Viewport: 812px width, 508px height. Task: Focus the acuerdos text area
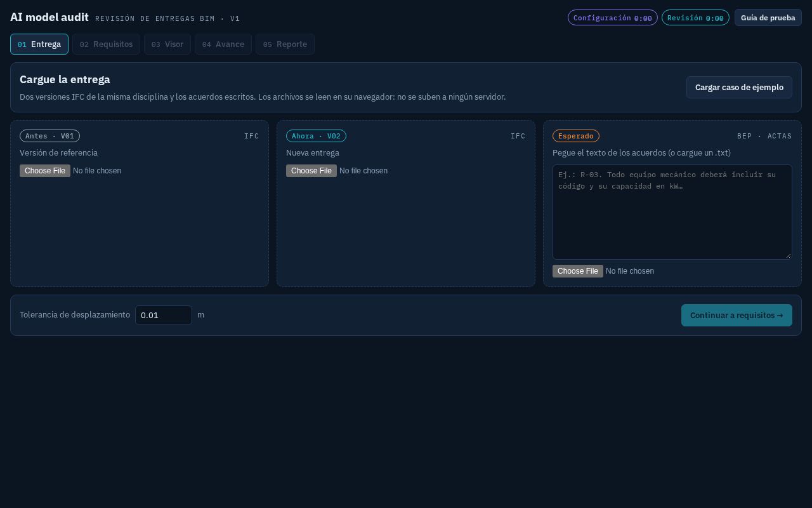coord(672,212)
